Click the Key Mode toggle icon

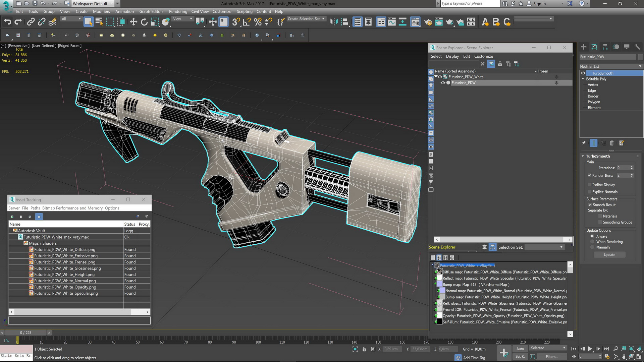coord(574,357)
